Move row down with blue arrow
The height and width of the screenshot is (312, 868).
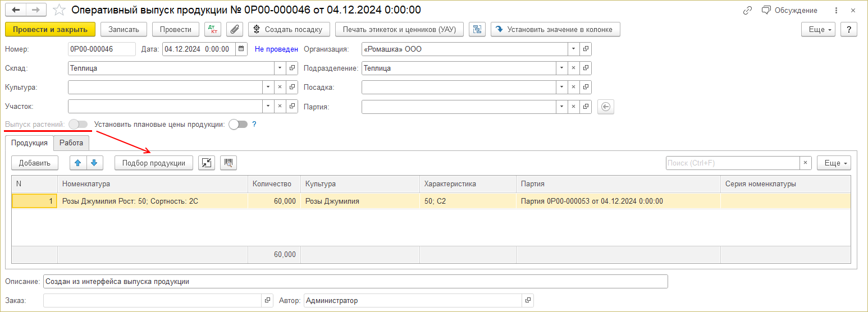[x=94, y=163]
